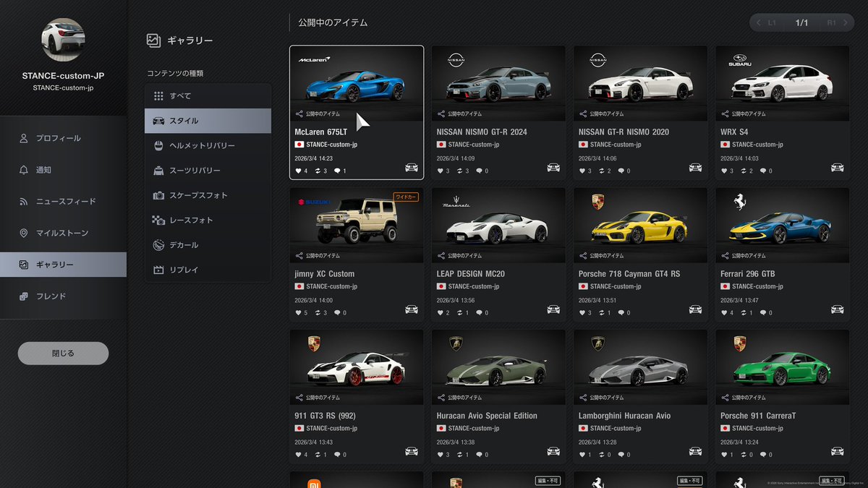Viewport: 868px width, 488px height.
Task: Open the スケープフォト content category
Action: [207, 194]
